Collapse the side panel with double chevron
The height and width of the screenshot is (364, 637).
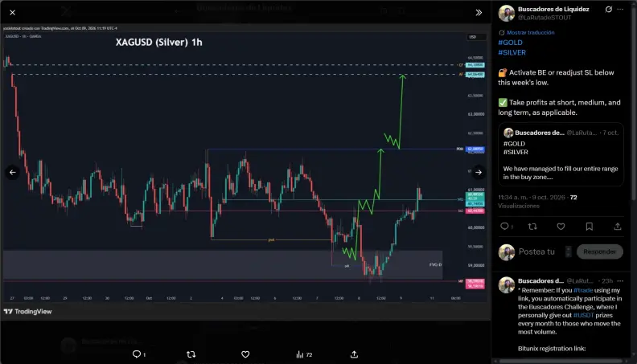[479, 13]
